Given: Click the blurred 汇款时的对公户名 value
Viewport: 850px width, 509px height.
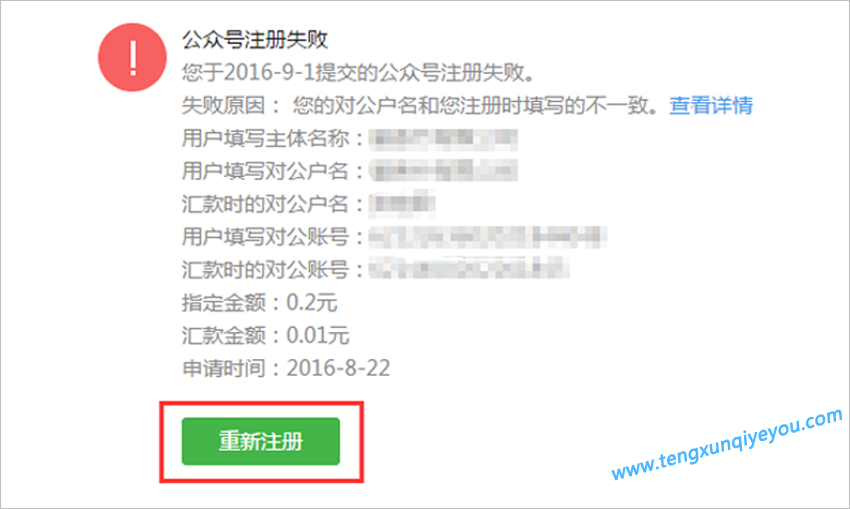Looking at the screenshot, I should click(402, 203).
